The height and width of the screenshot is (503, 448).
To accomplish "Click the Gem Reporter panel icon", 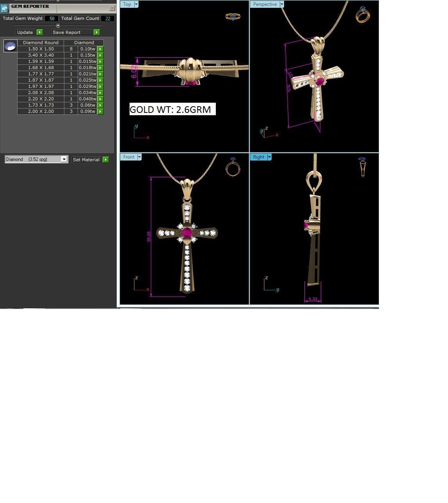I will (x=4, y=8).
